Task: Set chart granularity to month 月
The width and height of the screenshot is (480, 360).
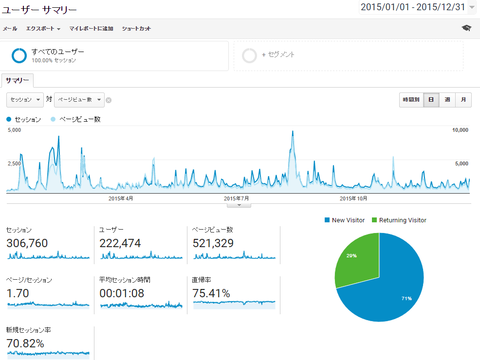Action: tap(463, 100)
